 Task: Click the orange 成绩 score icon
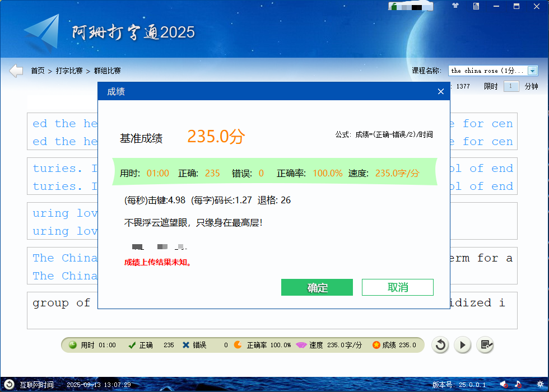click(x=375, y=345)
